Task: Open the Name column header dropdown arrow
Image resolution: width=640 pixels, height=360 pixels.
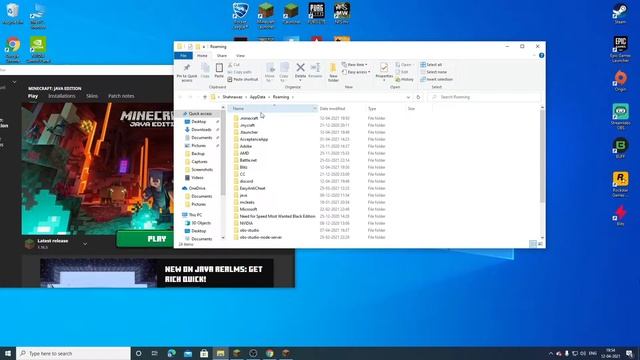Action: point(314,109)
